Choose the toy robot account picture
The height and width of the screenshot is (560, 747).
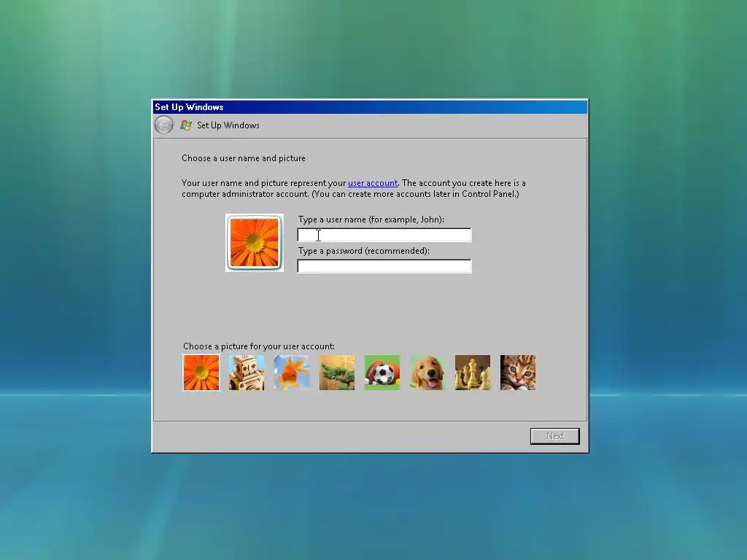click(x=247, y=373)
